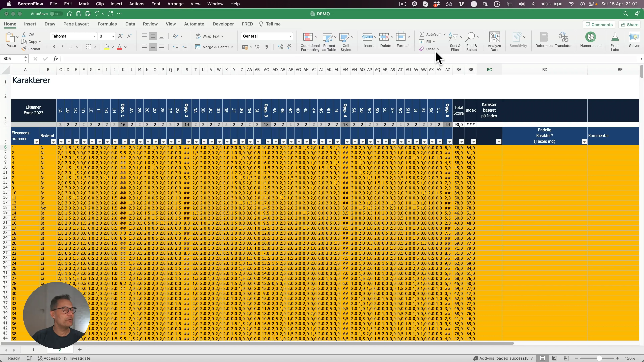Switch to the Formulas ribbon tab
The width and height of the screenshot is (644, 362).
[107, 24]
